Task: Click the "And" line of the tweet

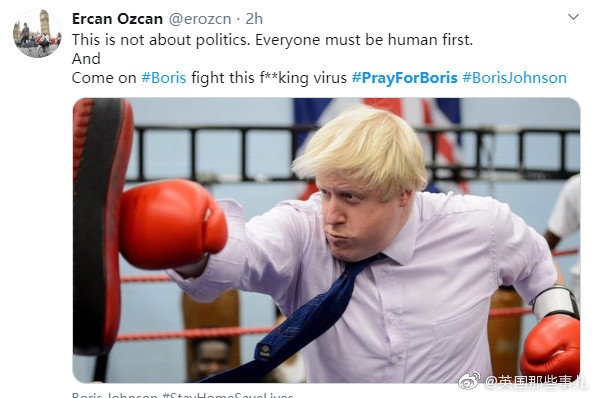Action: 86,59
